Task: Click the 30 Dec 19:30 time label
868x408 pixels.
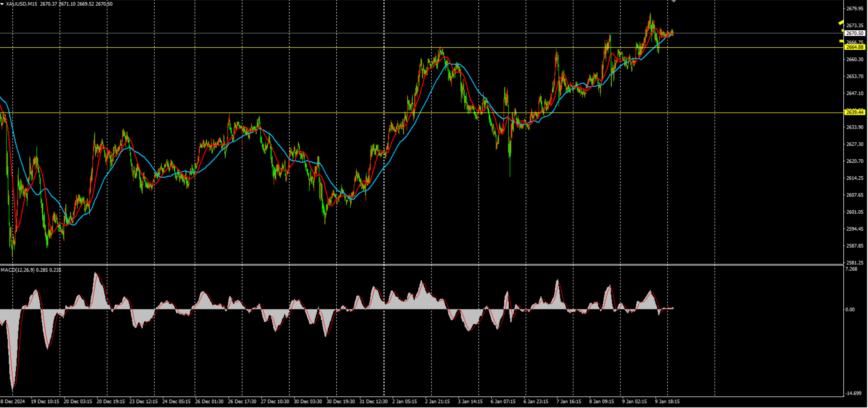Action: 340,402
